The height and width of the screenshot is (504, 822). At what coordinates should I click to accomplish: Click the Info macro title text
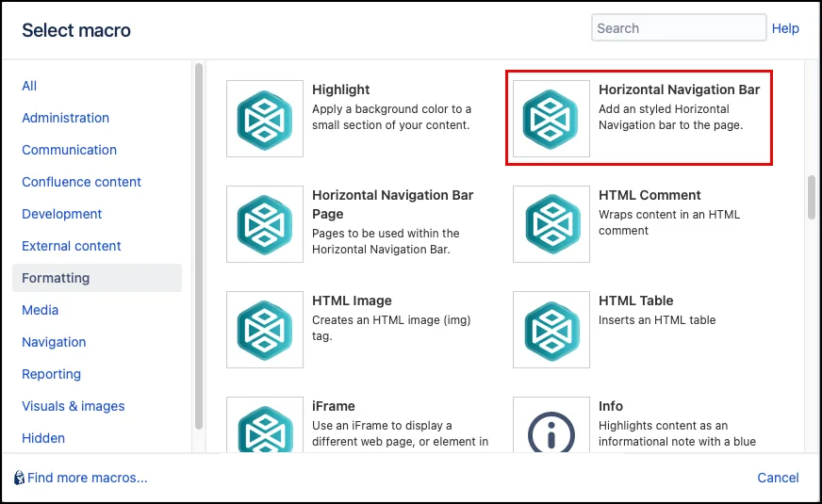click(611, 406)
